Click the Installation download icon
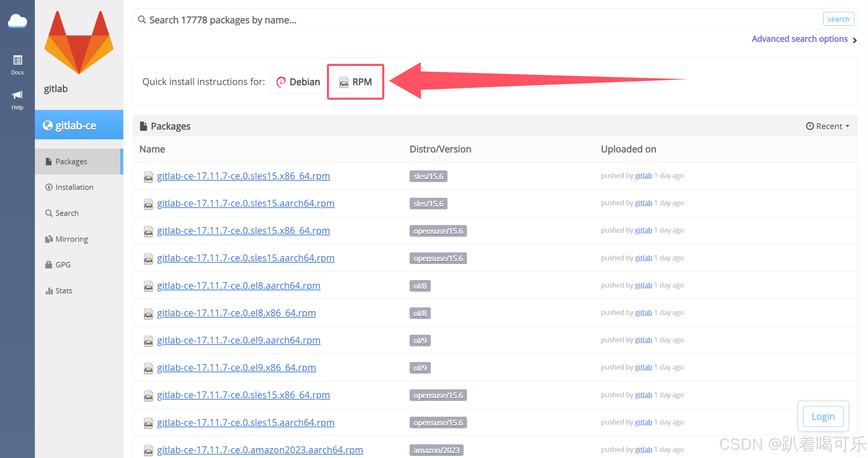The width and height of the screenshot is (868, 458). [x=49, y=187]
